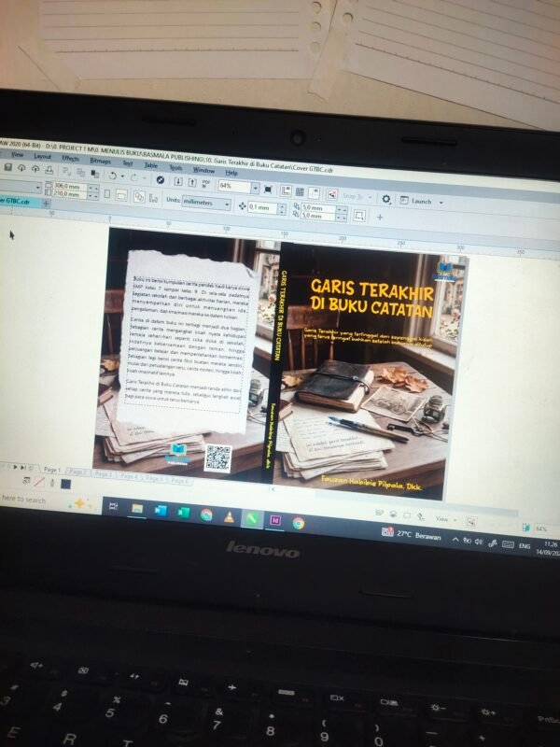The width and height of the screenshot is (560, 747).
Task: Switch to the Page 1 tab
Action: pos(52,470)
